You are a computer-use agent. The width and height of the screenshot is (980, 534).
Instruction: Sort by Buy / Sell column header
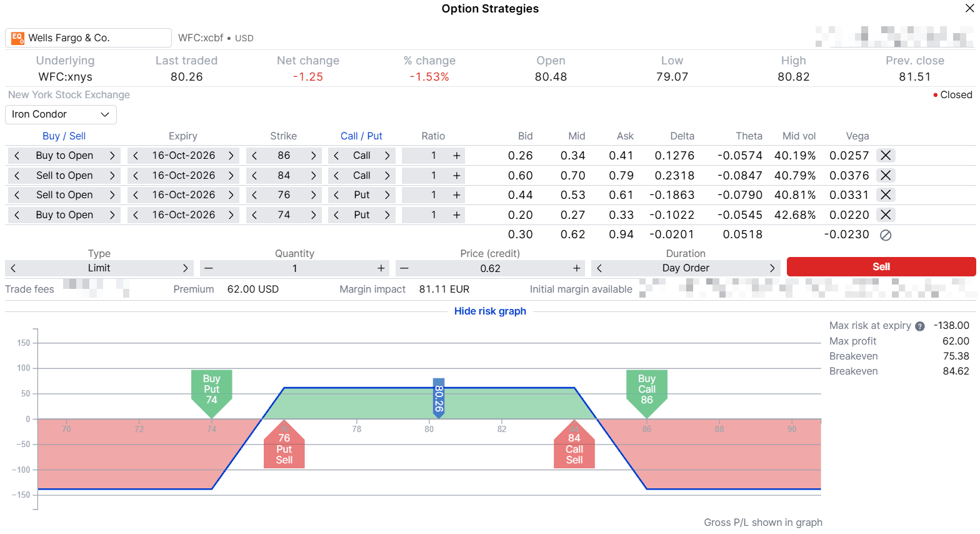64,136
